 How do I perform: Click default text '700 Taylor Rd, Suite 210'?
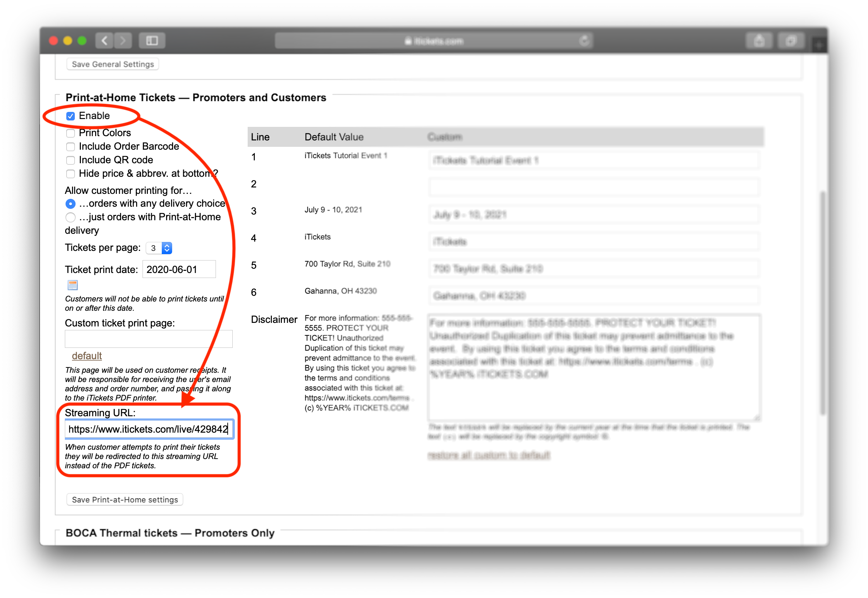(x=347, y=264)
